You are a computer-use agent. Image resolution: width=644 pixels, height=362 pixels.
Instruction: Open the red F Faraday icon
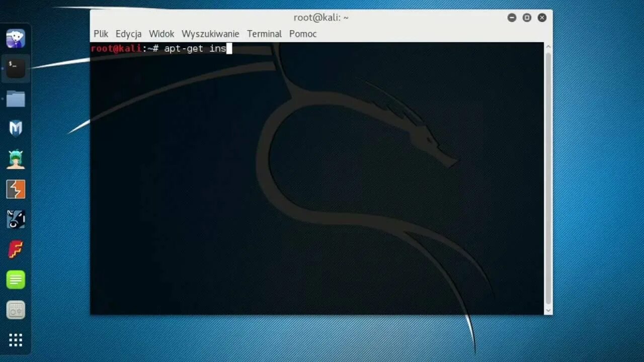(16, 249)
